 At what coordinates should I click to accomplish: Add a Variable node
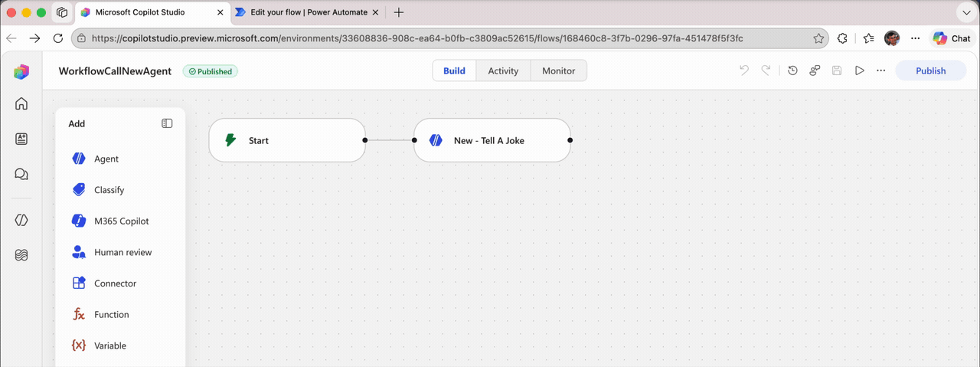[x=120, y=346]
